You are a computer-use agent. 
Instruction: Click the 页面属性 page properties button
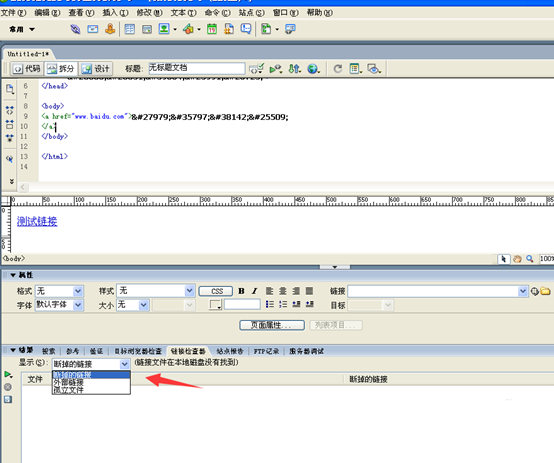coord(272,325)
